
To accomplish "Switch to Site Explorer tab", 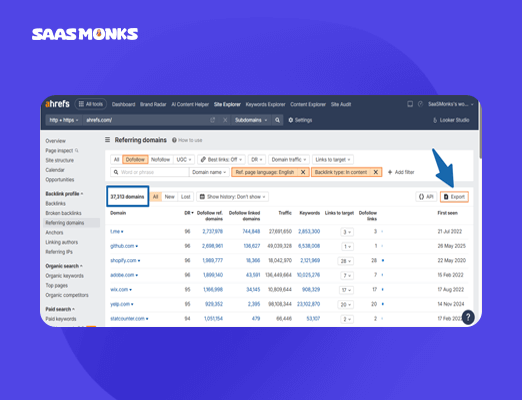I will point(227,104).
